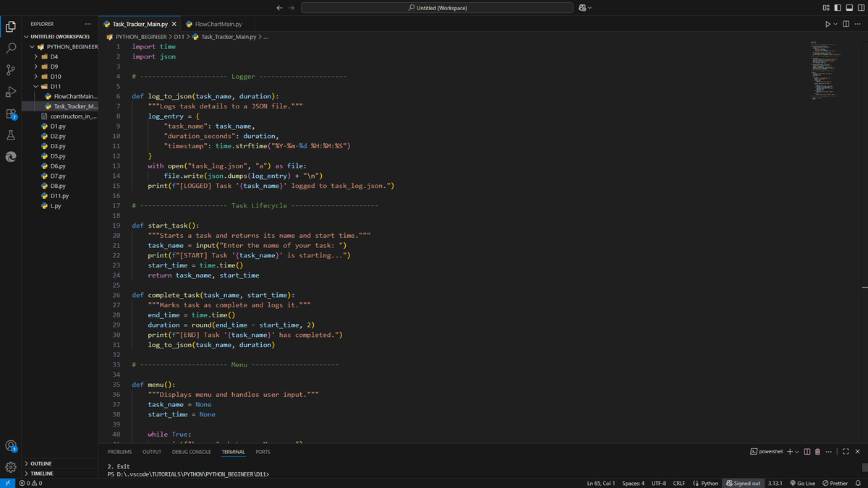Maximize the terminal panel size
This screenshot has width=868, height=488.
[847, 452]
